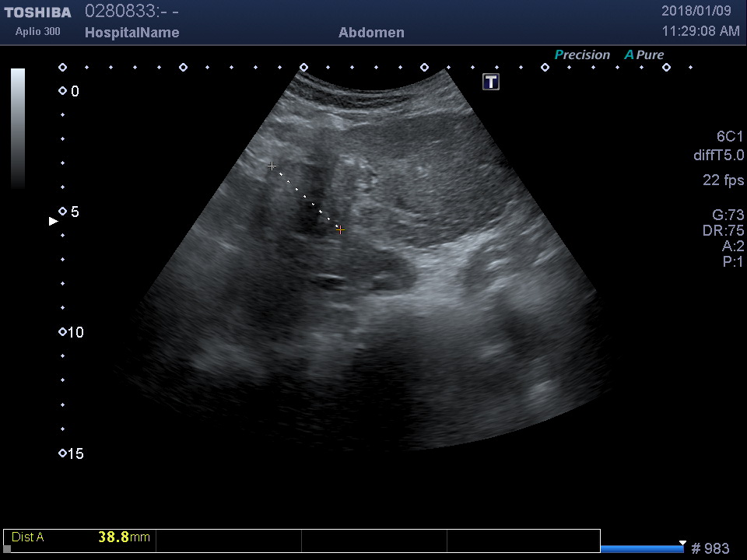Toggle the Precision imaging indicator
This screenshot has width=747, height=560.
[582, 55]
